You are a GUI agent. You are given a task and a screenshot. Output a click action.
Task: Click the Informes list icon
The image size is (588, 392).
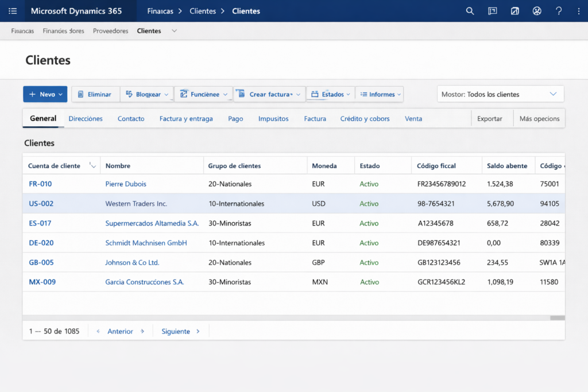tap(363, 94)
